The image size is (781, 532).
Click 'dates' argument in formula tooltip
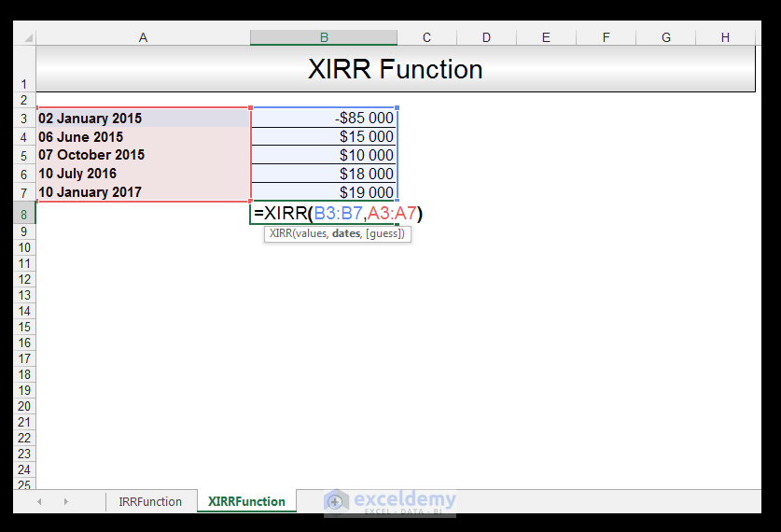coord(345,233)
